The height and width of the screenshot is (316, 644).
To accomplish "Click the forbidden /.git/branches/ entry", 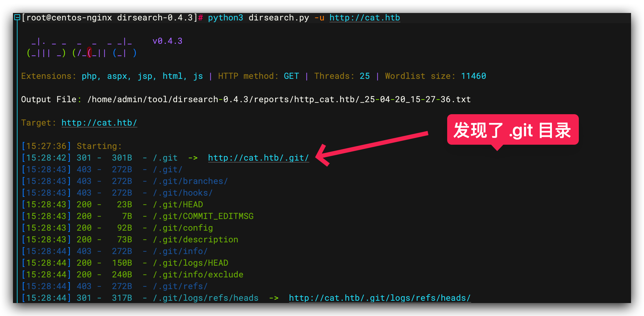I will coord(190,181).
